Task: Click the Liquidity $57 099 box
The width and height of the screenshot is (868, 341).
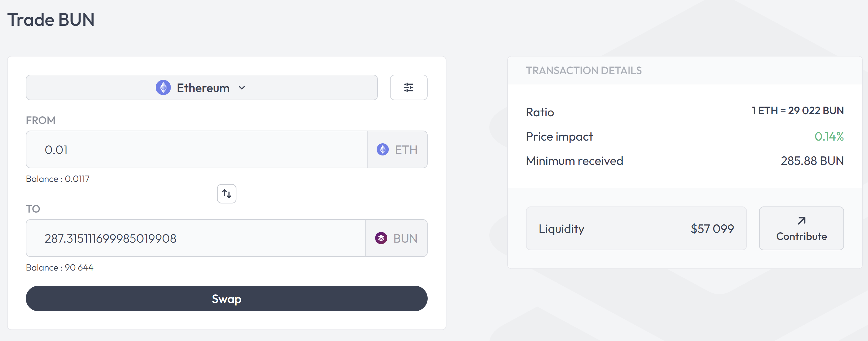Action: pyautogui.click(x=636, y=229)
